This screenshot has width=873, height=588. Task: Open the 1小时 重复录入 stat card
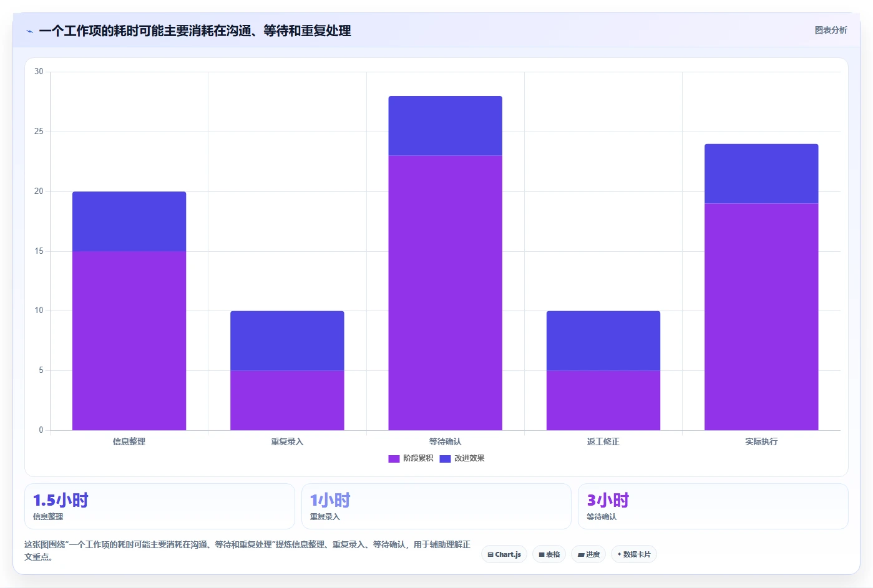(436, 506)
